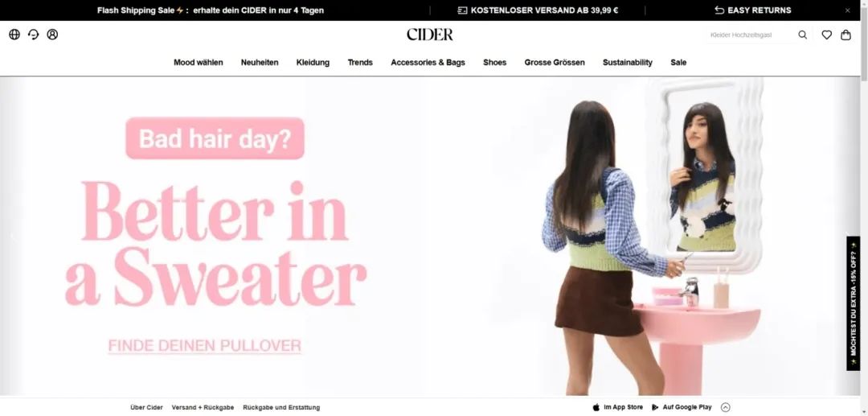Open the customer support chat icon
Image resolution: width=868 pixels, height=416 pixels.
(x=33, y=35)
